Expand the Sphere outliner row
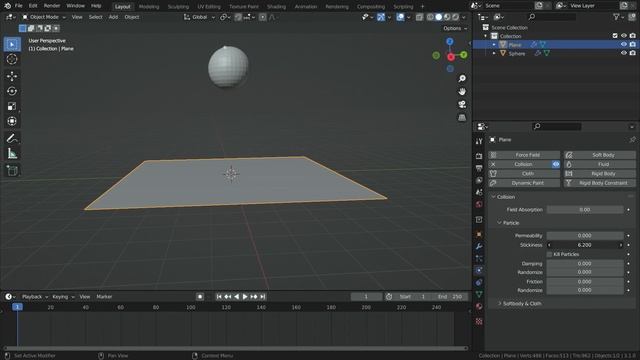 494,53
